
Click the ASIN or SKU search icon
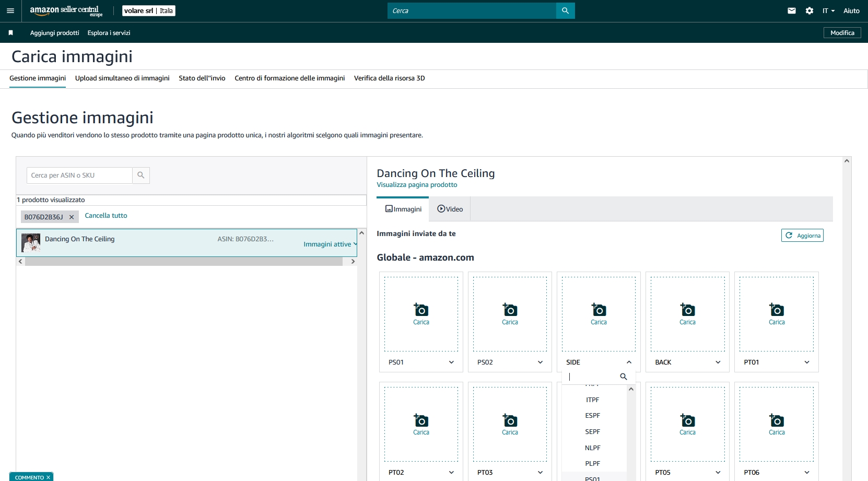(140, 175)
